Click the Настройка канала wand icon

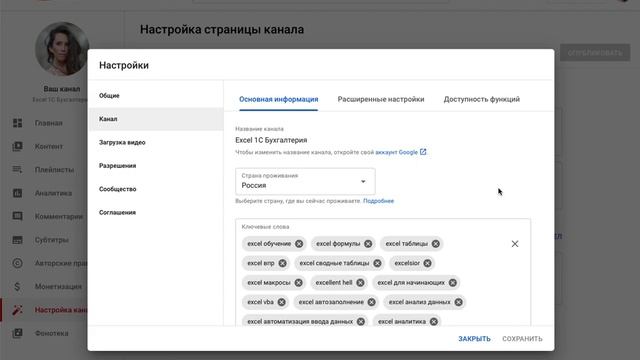pyautogui.click(x=18, y=310)
